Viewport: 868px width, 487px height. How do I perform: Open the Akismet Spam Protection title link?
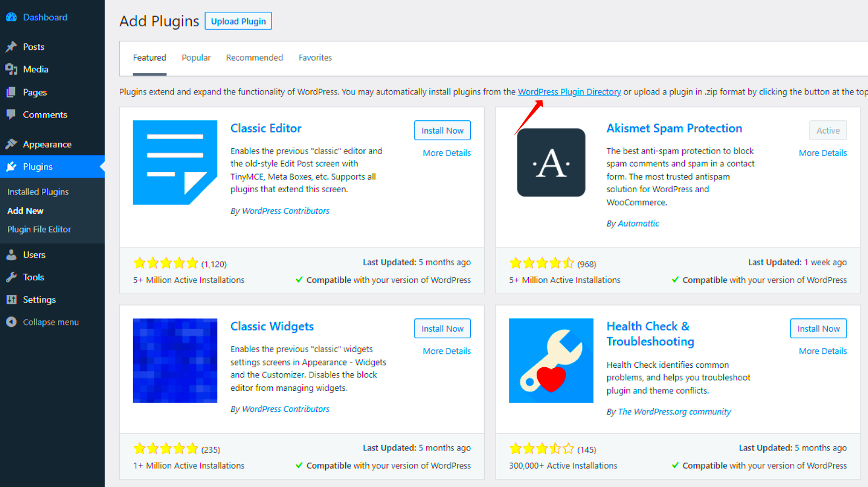tap(674, 128)
